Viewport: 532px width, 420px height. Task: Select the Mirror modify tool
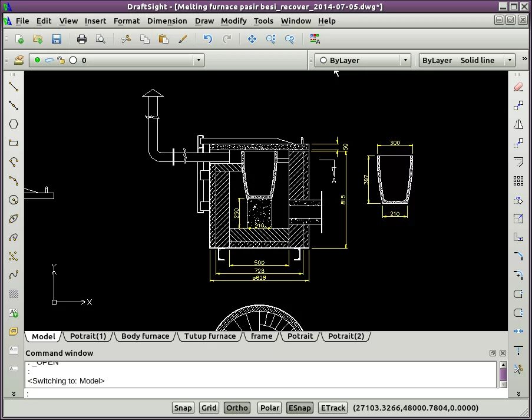click(518, 124)
